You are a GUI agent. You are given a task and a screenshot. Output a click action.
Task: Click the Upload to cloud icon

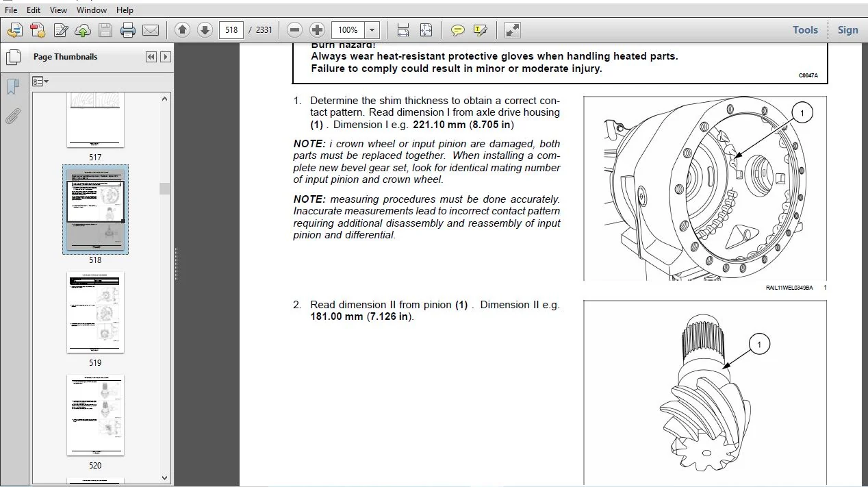[83, 30]
